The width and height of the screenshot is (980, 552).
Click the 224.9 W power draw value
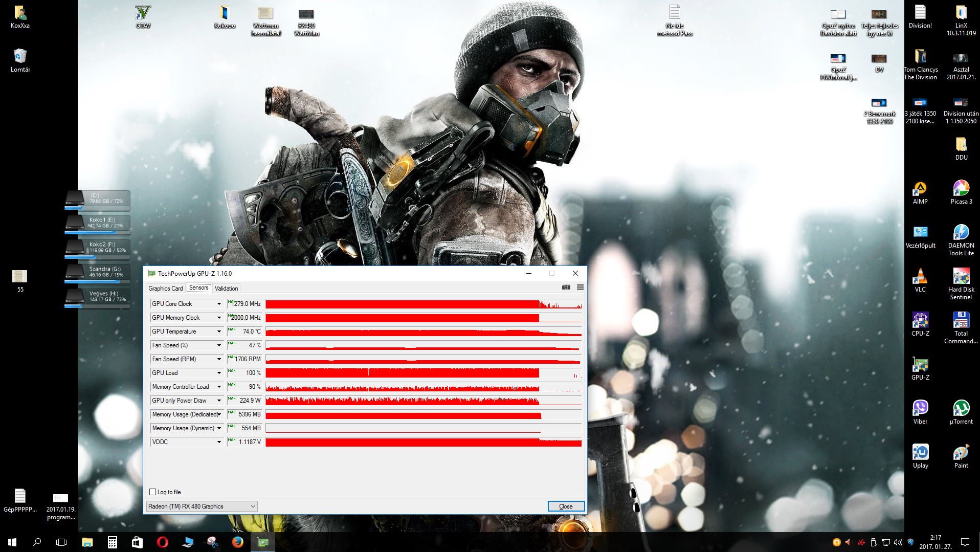pos(244,401)
